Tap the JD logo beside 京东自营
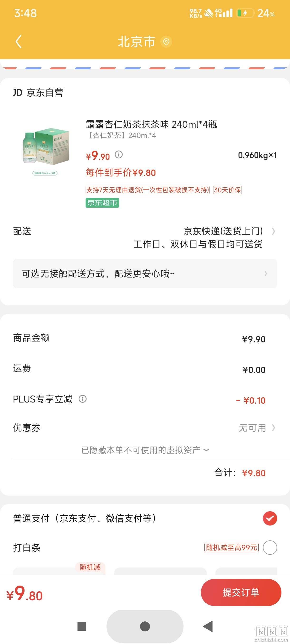290x644 pixels. pos(18,93)
